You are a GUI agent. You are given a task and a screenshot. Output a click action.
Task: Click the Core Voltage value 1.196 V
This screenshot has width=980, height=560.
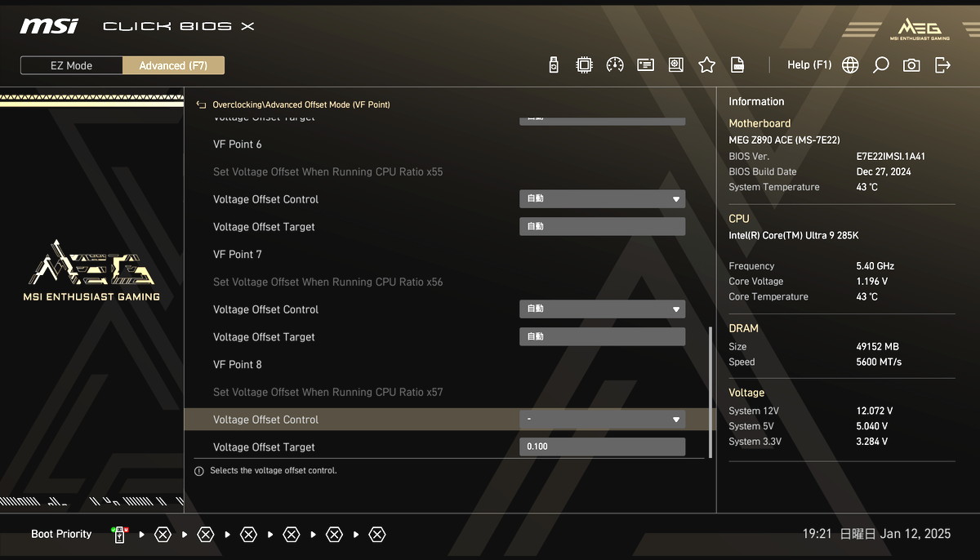click(x=872, y=282)
